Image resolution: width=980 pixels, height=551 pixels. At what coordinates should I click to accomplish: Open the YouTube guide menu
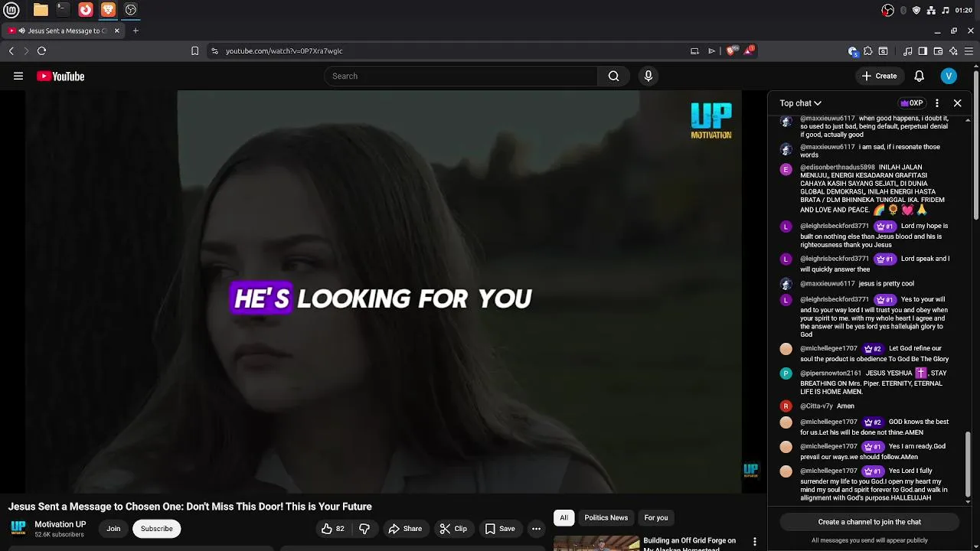tap(18, 76)
